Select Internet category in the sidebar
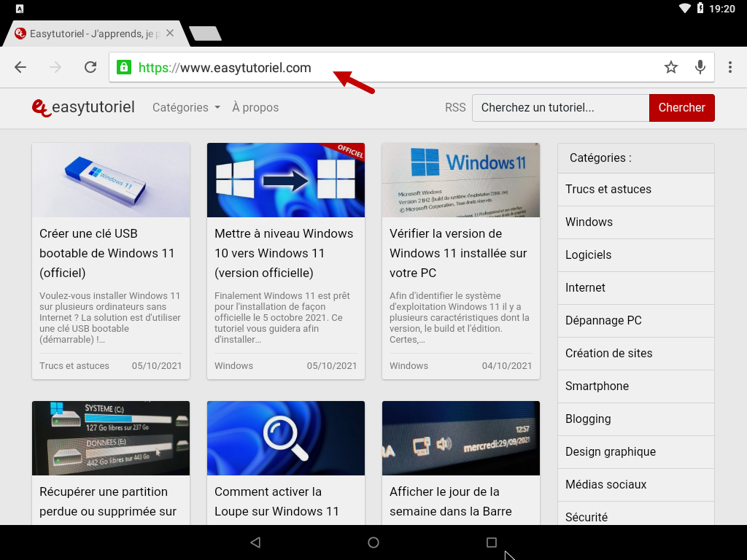The height and width of the screenshot is (560, 747). pyautogui.click(x=636, y=288)
